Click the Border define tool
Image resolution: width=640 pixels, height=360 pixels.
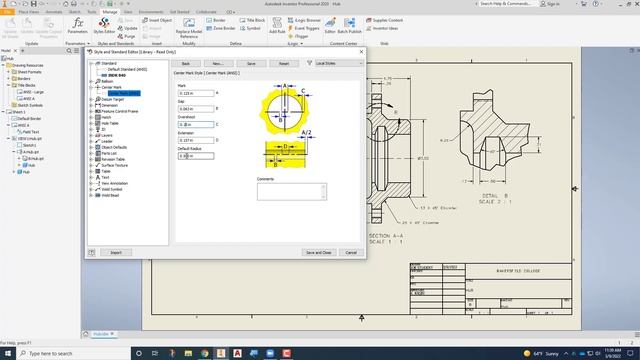point(216,20)
